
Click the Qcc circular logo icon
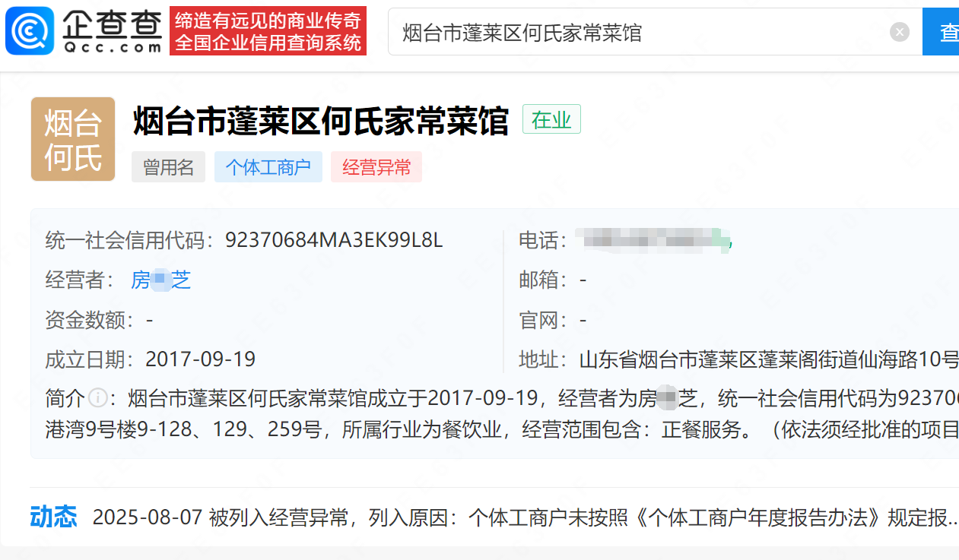pyautogui.click(x=30, y=31)
